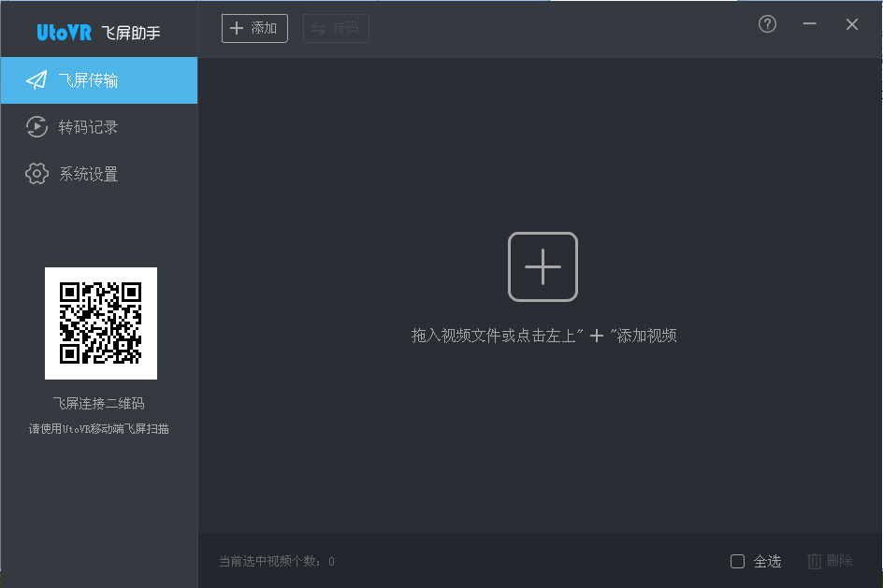883x588 pixels.
Task: Click the 飞屏连接二维码 QR code
Action: [x=100, y=323]
